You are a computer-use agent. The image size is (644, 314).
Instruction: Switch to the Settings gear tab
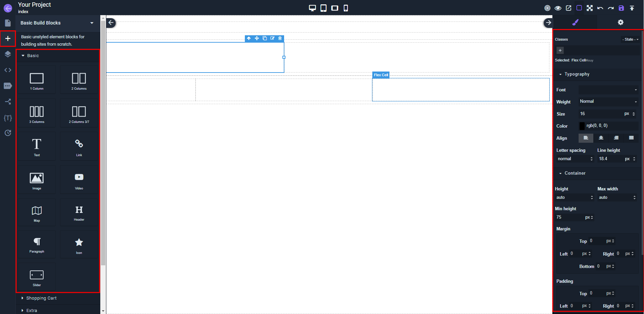click(620, 22)
